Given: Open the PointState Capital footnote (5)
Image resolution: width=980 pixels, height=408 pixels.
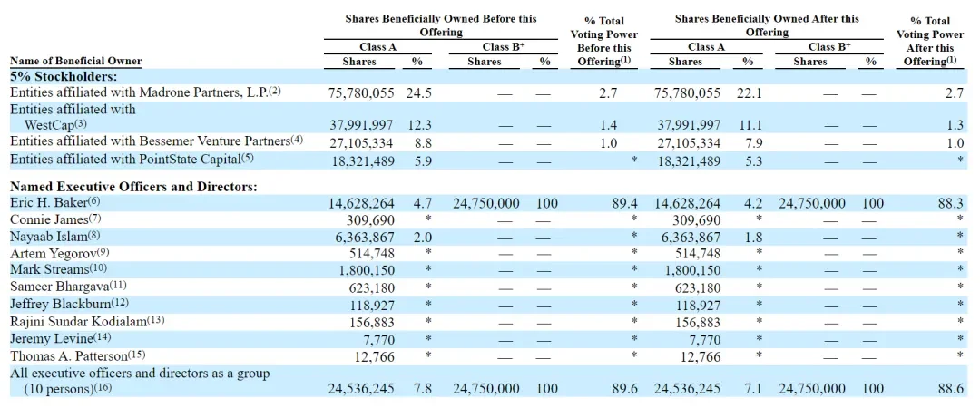Looking at the screenshot, I should pos(248,158).
